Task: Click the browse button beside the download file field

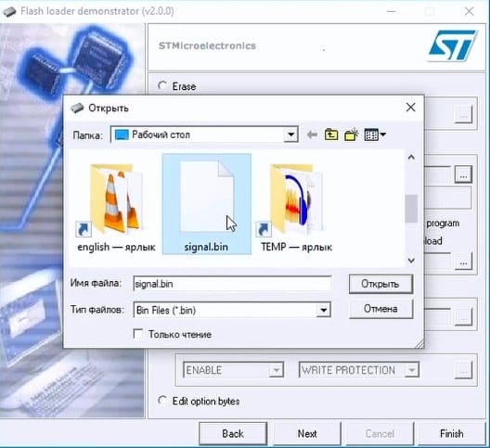Action: (463, 175)
